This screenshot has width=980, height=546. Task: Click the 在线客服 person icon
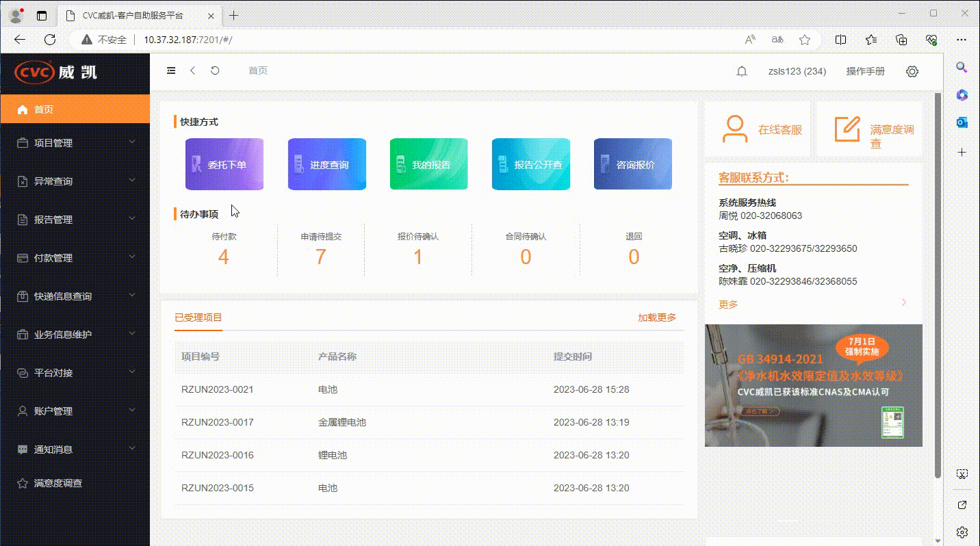(x=735, y=129)
